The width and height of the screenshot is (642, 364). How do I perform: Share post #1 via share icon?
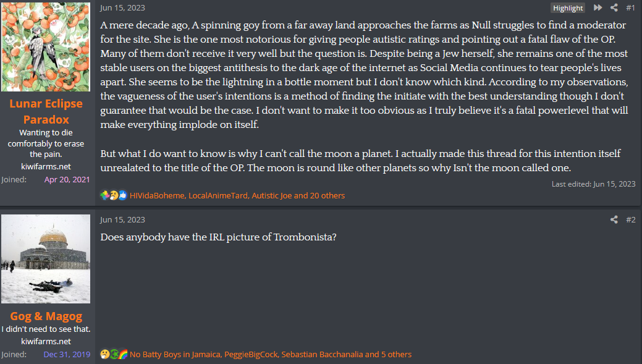pos(614,8)
